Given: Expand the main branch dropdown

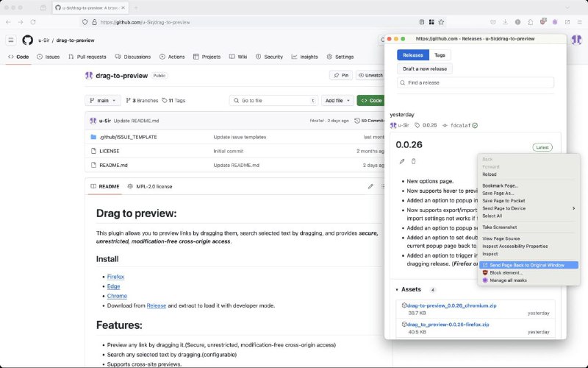Looking at the screenshot, I should coord(102,100).
